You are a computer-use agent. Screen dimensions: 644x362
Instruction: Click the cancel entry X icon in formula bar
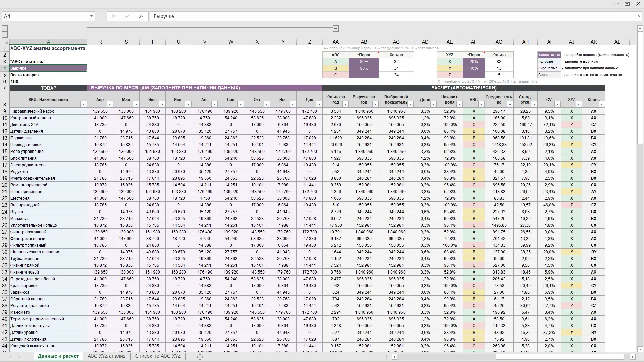114,16
